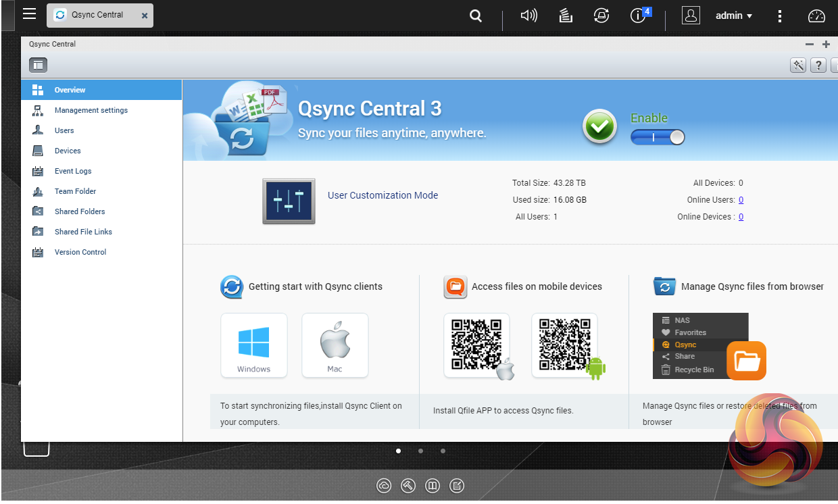Click the Manage Qsync files folder icon
Screen dimensions: 838x504
click(664, 286)
